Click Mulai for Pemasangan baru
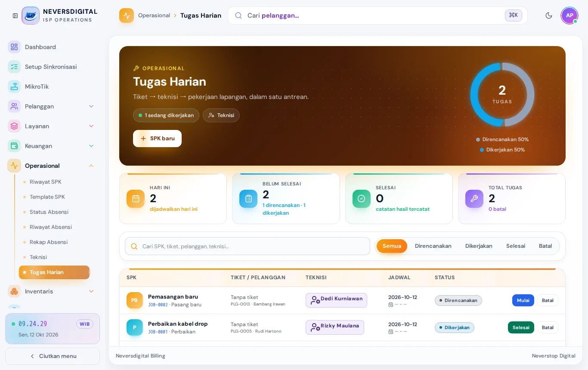 pyautogui.click(x=523, y=300)
